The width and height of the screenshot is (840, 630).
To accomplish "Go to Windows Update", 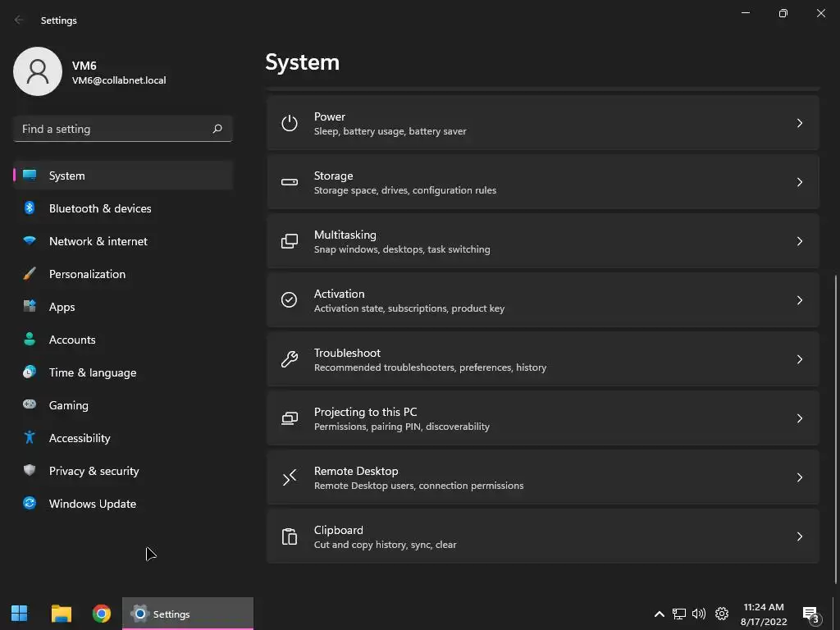I will coord(123,504).
